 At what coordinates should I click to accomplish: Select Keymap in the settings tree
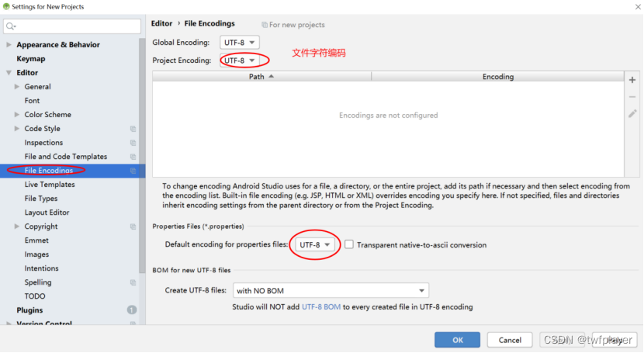point(31,59)
